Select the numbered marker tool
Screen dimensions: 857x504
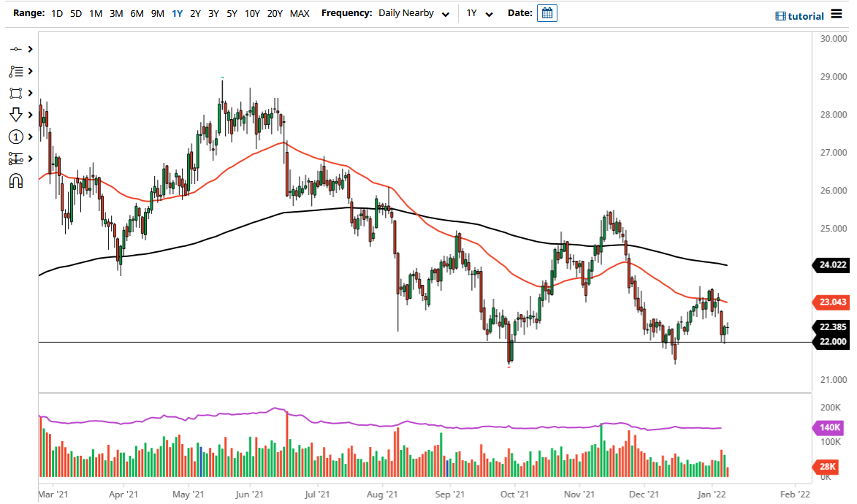pyautogui.click(x=15, y=137)
